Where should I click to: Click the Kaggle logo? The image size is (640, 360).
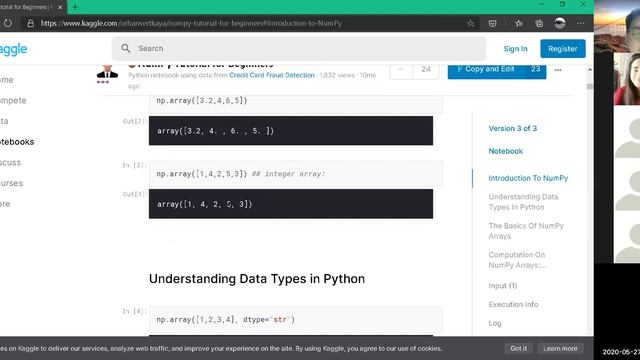point(13,50)
